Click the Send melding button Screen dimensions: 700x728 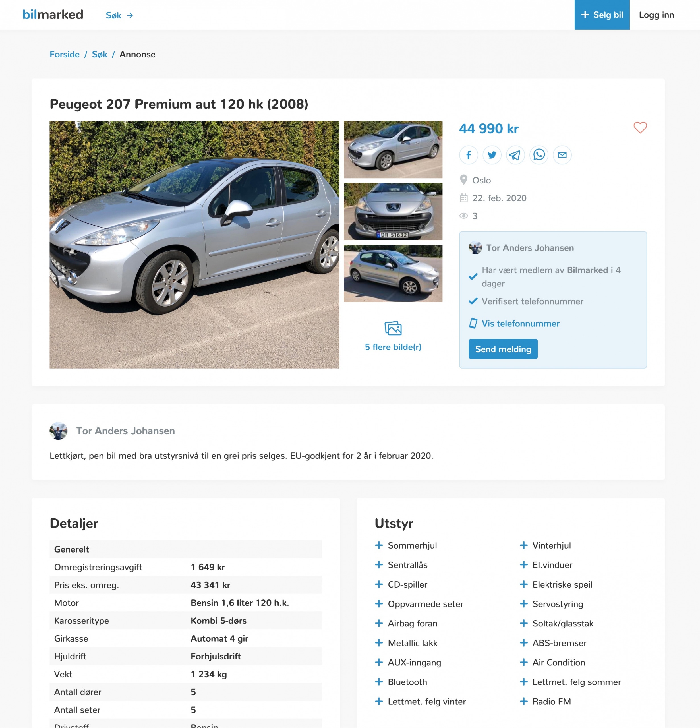point(503,349)
